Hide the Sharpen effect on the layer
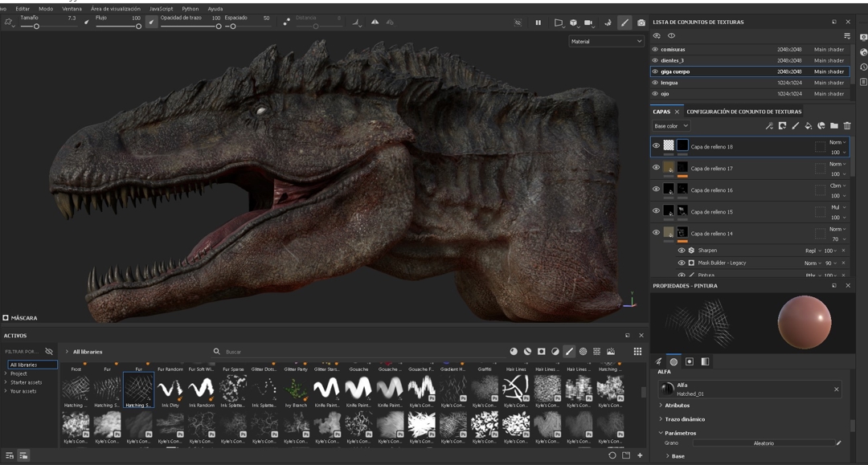 tap(682, 251)
